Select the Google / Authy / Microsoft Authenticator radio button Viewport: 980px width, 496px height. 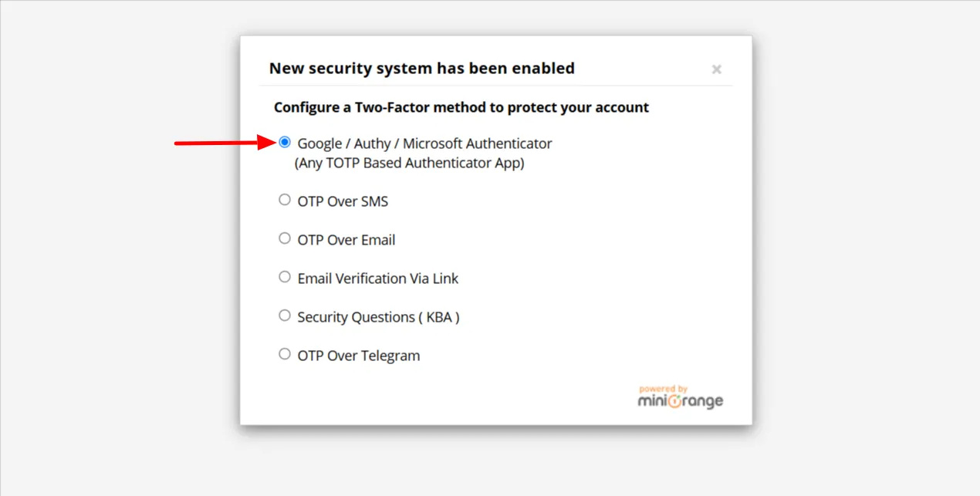285,143
